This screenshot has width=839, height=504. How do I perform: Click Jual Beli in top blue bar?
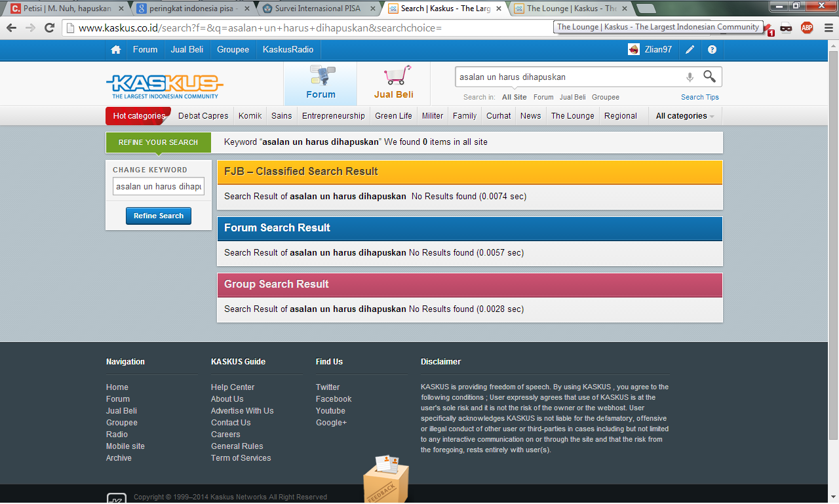tap(187, 50)
